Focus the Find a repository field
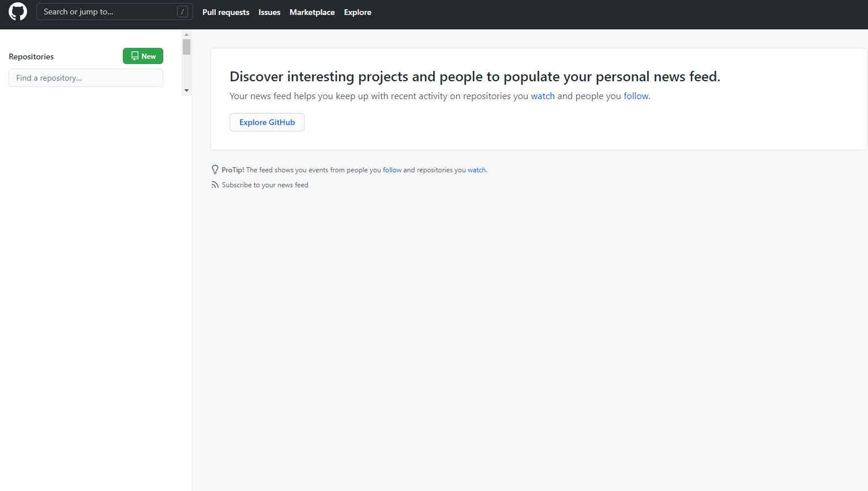The width and height of the screenshot is (868, 491). pyautogui.click(x=86, y=78)
